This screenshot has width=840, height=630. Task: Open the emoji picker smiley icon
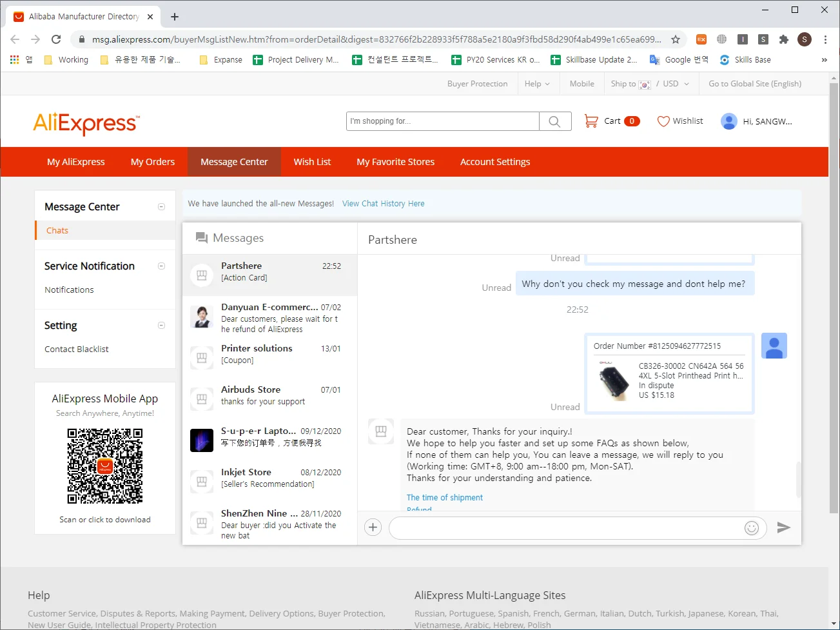[x=752, y=528]
